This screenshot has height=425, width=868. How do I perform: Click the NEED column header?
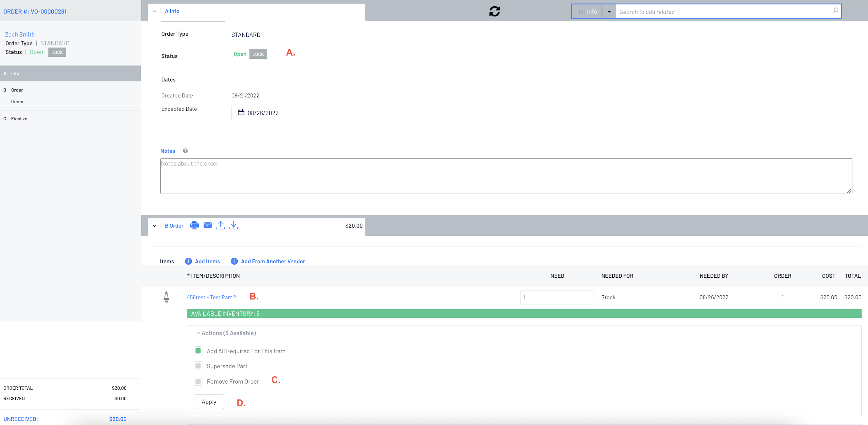point(557,276)
